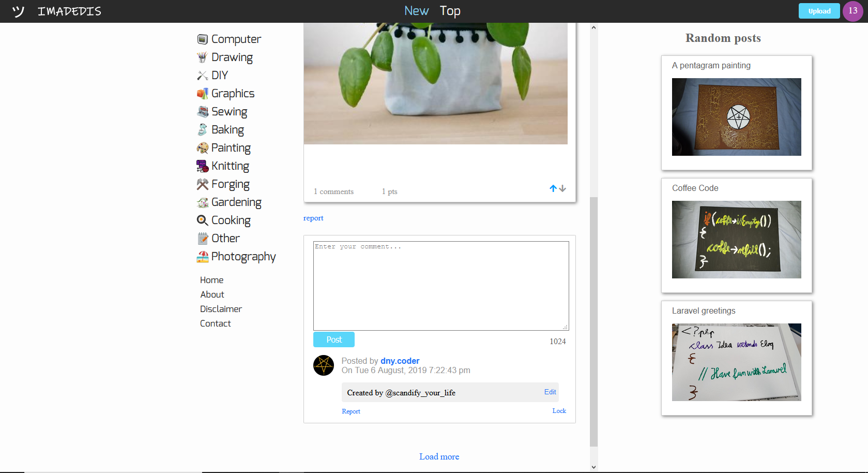Open the Laravel greetings thumbnail
Image resolution: width=868 pixels, height=473 pixels.
pos(737,362)
